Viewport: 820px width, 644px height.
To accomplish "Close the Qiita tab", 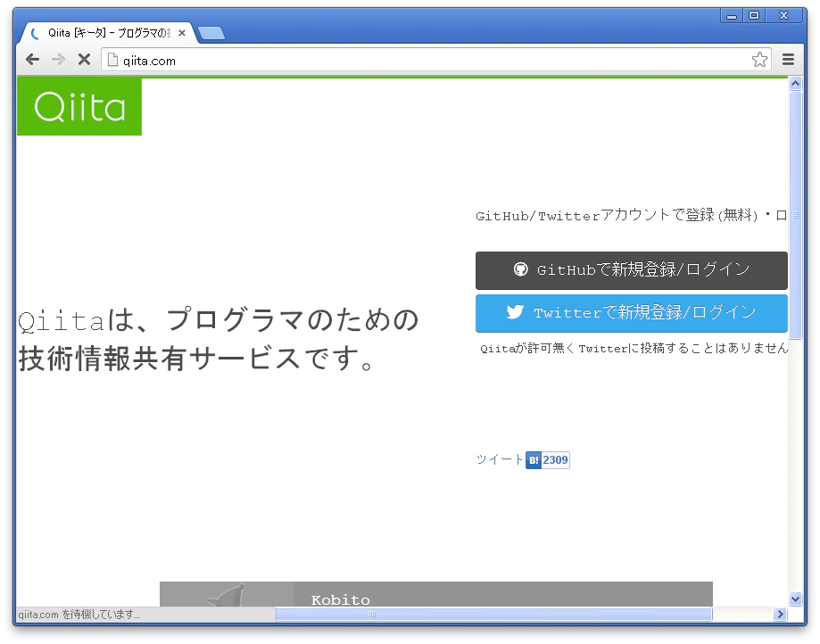I will point(182,33).
